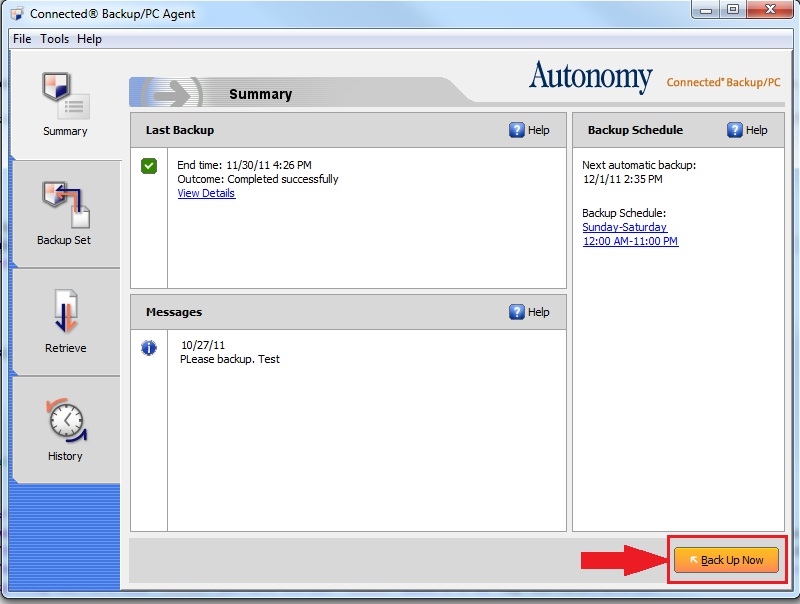The width and height of the screenshot is (800, 604).
Task: Select message date '10/27/11'
Action: 203,345
